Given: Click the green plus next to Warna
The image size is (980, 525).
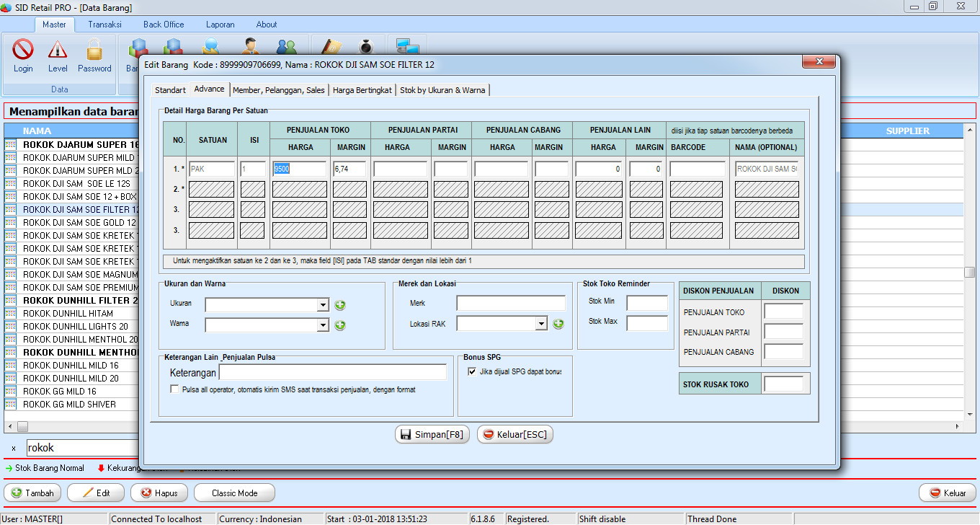Looking at the screenshot, I should click(340, 325).
